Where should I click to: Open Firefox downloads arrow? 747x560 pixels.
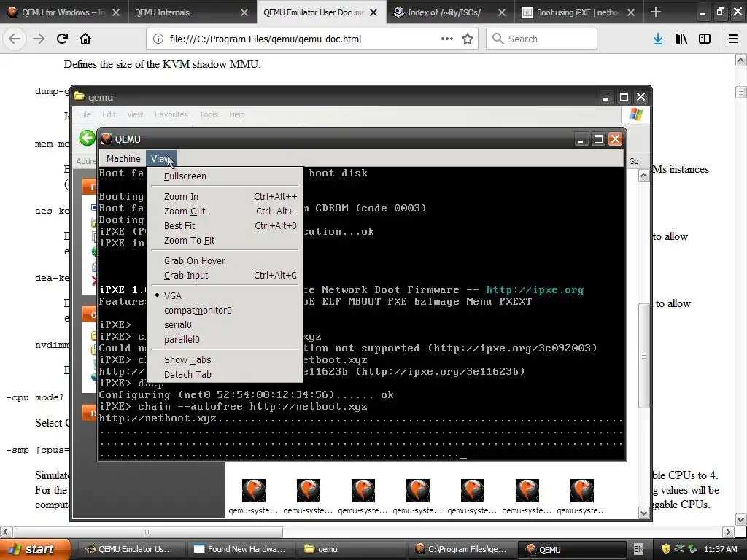coord(658,39)
